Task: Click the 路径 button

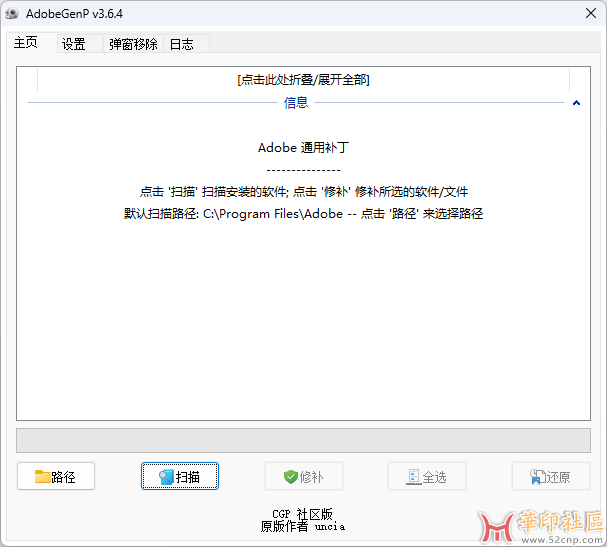Action: [x=56, y=476]
